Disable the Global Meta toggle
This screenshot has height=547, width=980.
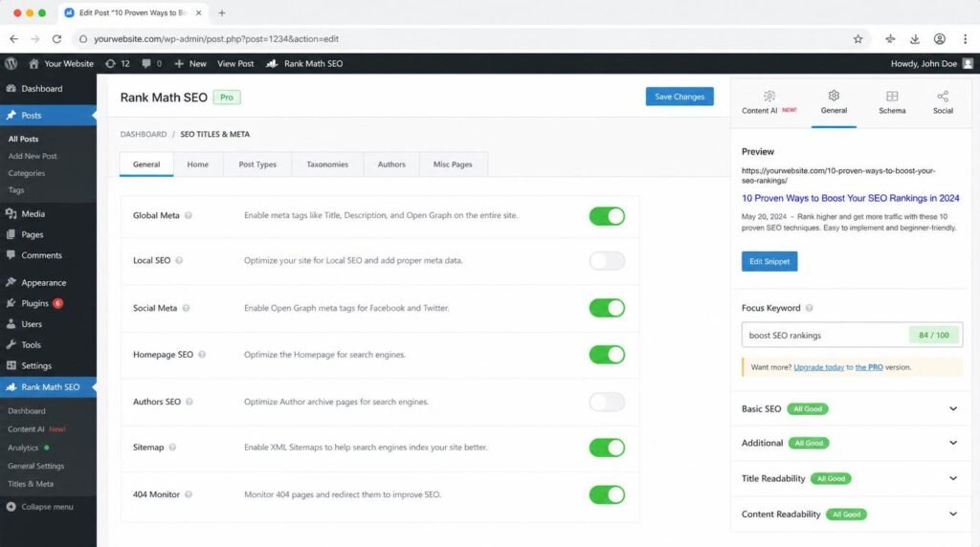tap(607, 216)
